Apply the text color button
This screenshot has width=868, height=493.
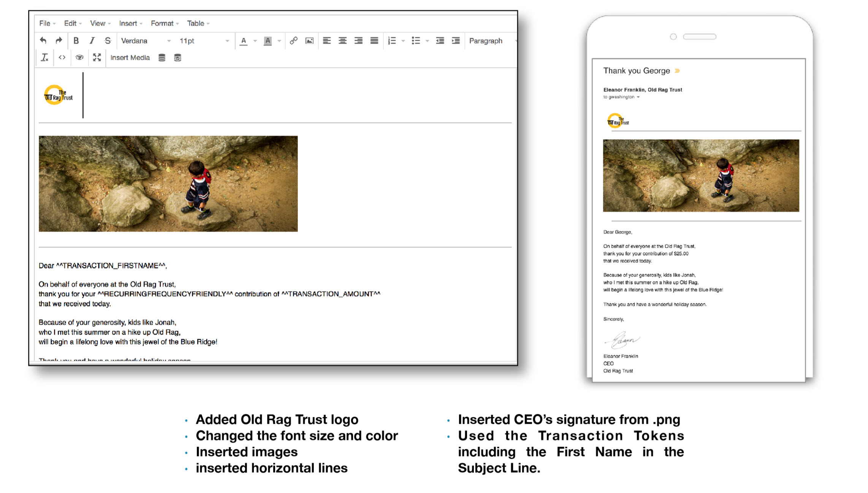click(244, 41)
